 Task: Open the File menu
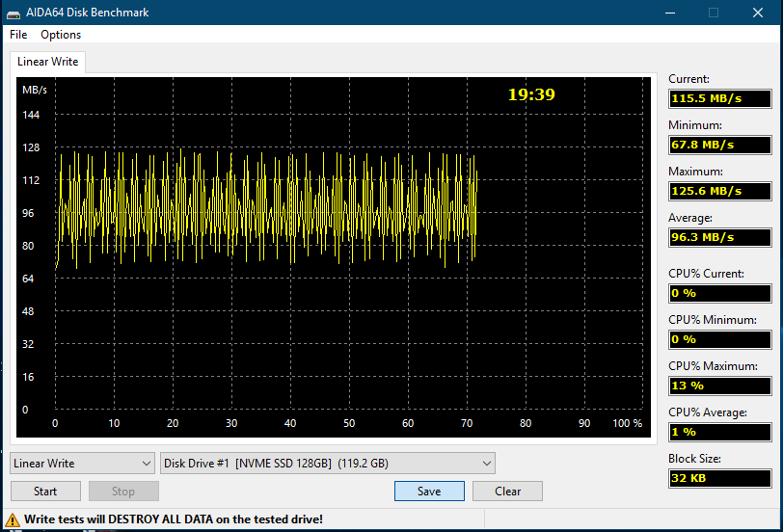[18, 35]
